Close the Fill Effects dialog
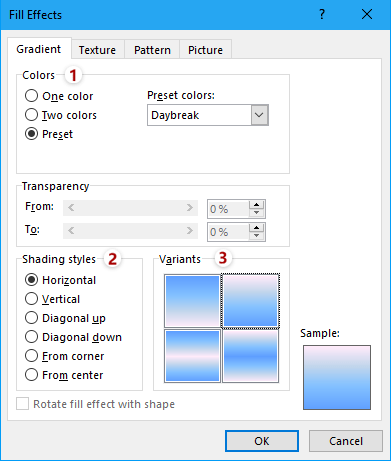 [x=367, y=14]
